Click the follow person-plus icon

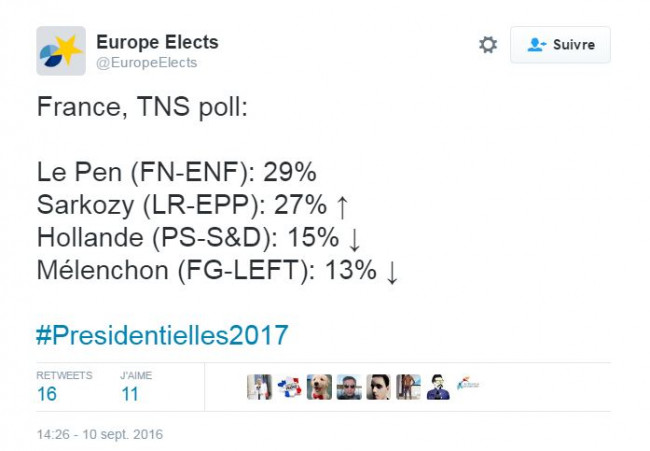tap(537, 45)
